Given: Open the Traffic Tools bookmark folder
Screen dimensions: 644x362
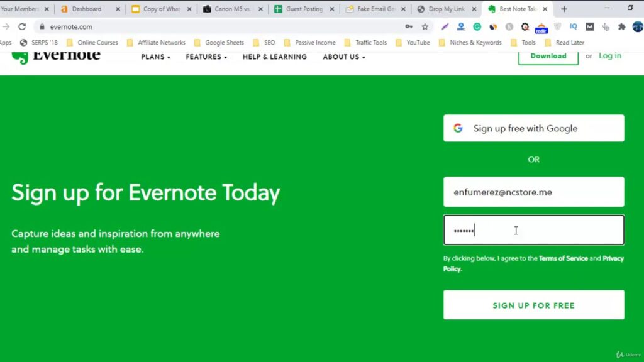Looking at the screenshot, I should click(x=365, y=42).
